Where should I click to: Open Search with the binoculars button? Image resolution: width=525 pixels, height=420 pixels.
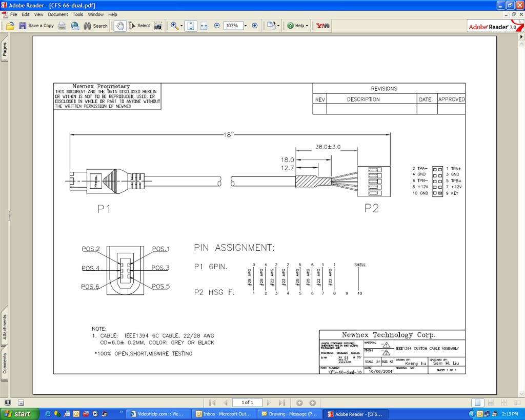[x=96, y=26]
